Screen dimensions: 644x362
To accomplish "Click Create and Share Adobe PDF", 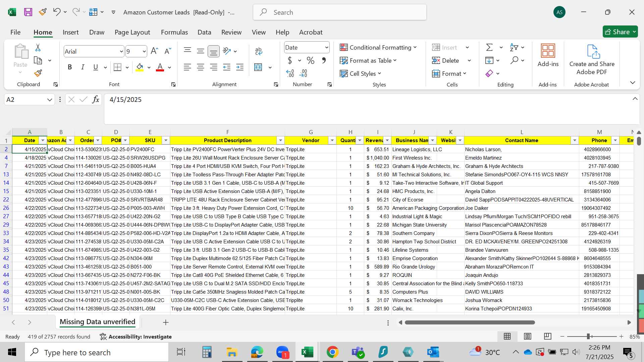I will click(x=592, y=60).
